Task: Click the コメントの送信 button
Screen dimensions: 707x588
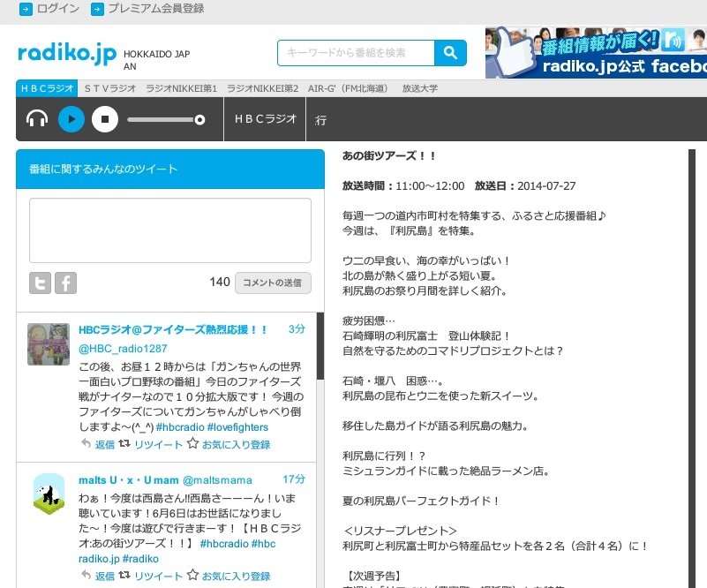Action: [273, 283]
